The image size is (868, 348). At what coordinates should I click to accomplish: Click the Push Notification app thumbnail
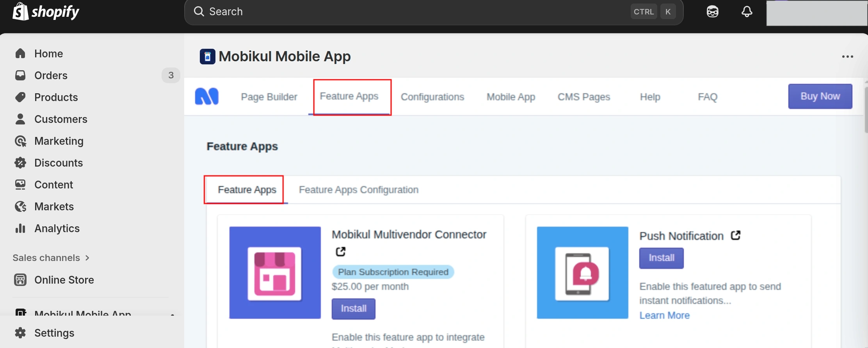pyautogui.click(x=582, y=273)
